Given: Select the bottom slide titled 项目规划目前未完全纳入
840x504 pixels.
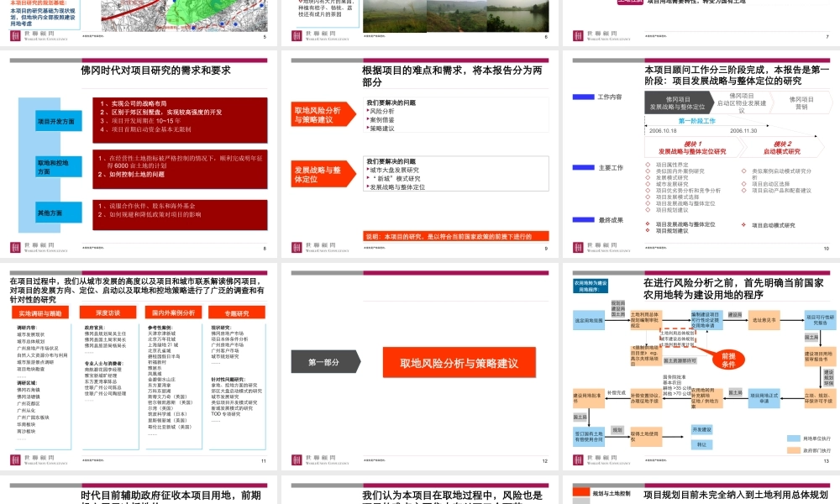Looking at the screenshot, I should (701, 490).
